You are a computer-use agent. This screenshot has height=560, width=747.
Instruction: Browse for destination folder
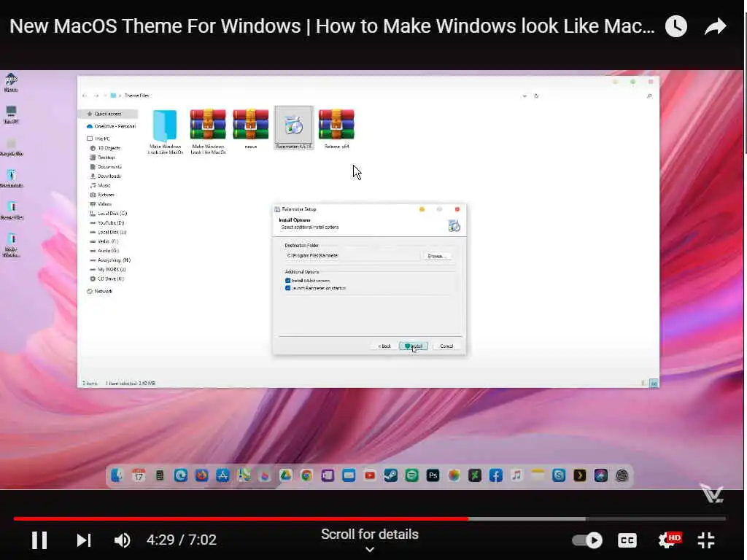(436, 256)
